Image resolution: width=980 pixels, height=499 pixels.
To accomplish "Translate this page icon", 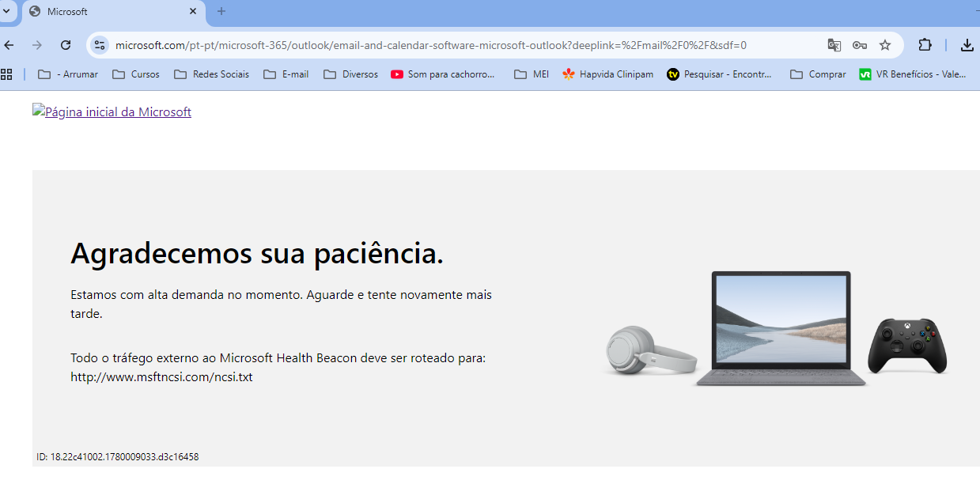I will coord(834,45).
